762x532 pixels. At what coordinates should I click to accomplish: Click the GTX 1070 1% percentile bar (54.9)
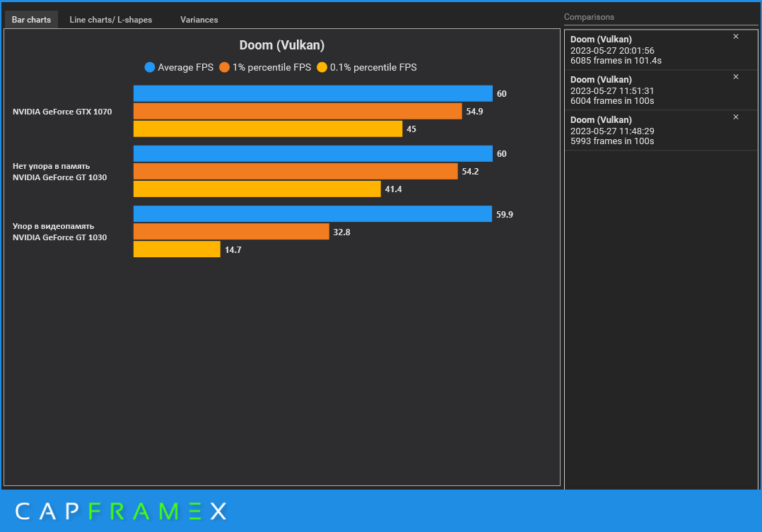tap(298, 111)
